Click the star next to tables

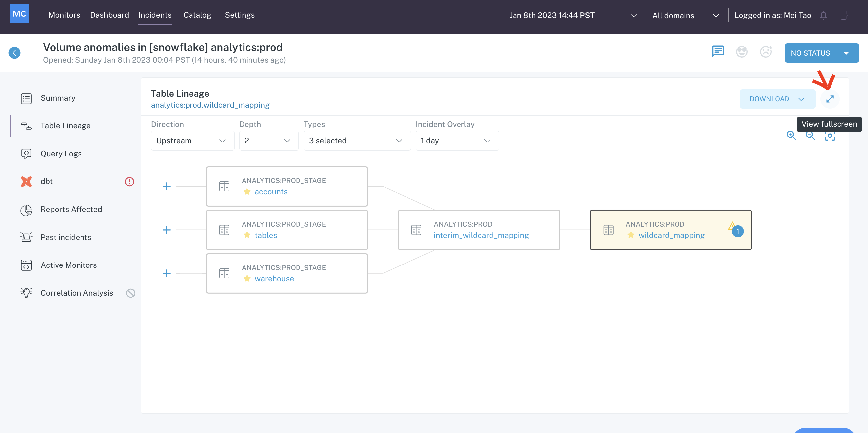(247, 235)
